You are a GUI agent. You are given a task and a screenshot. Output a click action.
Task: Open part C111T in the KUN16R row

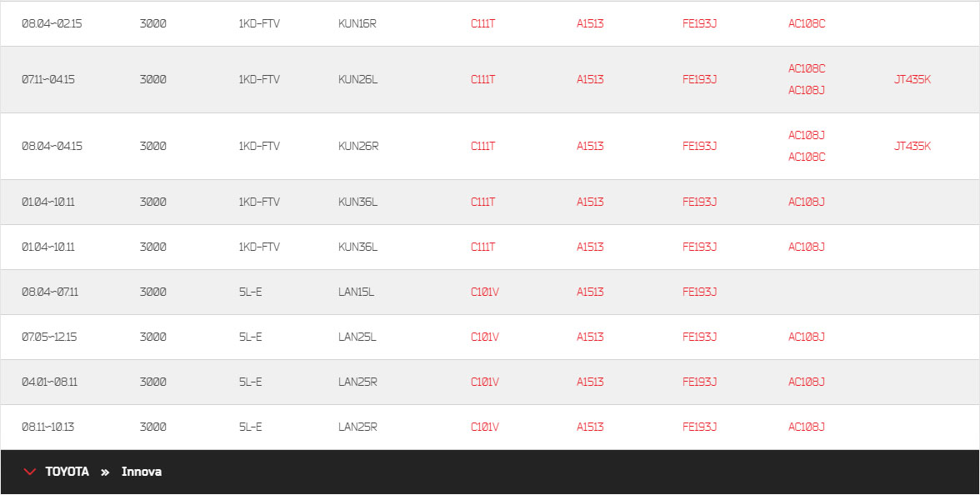coord(483,23)
